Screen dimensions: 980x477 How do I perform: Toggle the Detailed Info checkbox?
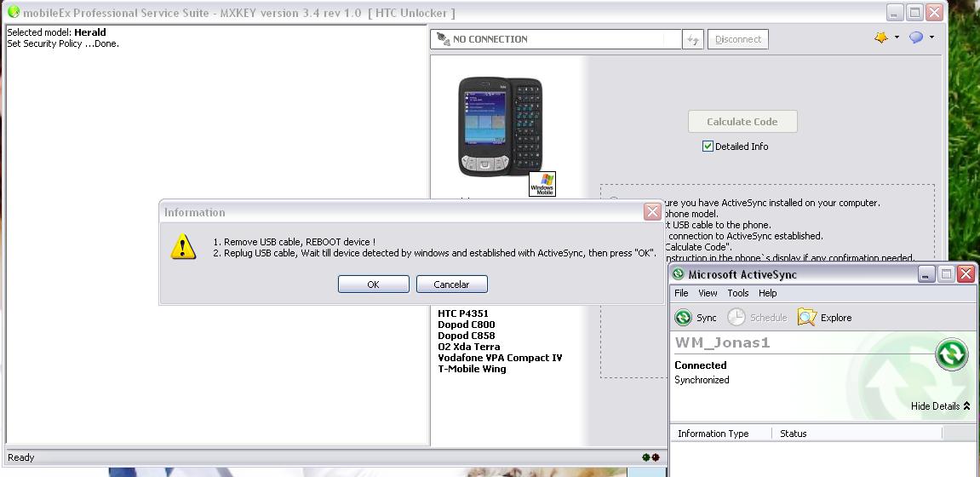click(x=708, y=147)
